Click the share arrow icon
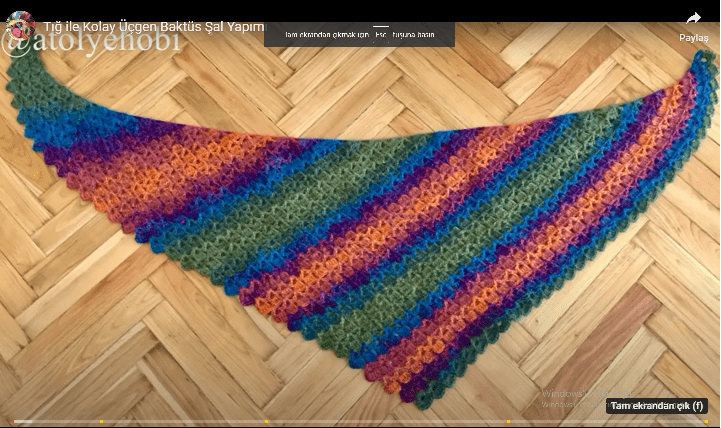This screenshot has height=428, width=721. (x=693, y=18)
